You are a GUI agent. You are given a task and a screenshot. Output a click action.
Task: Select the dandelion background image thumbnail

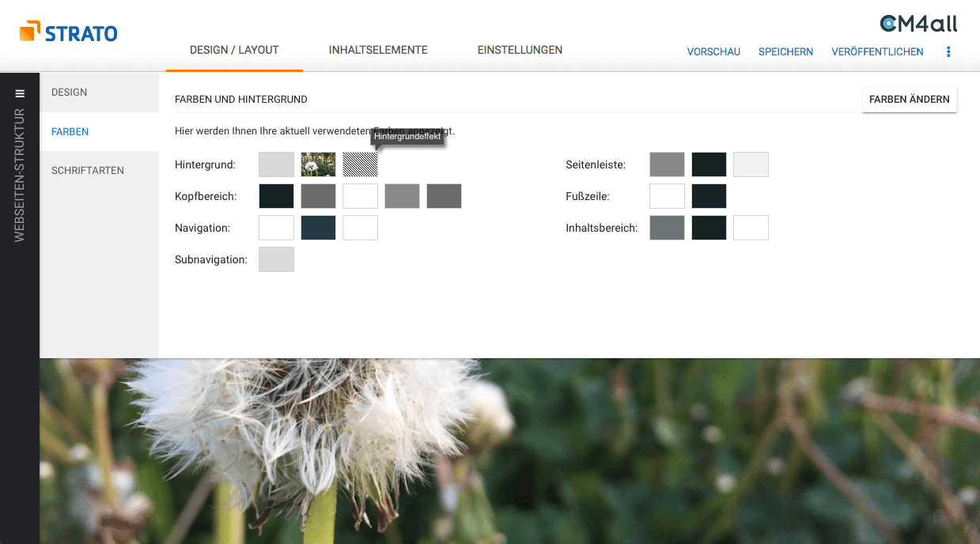tap(318, 164)
